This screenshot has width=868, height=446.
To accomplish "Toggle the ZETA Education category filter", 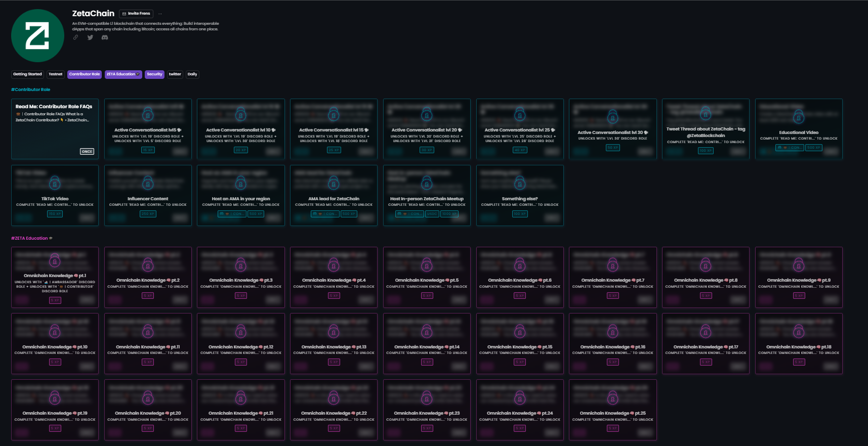I will [123, 74].
